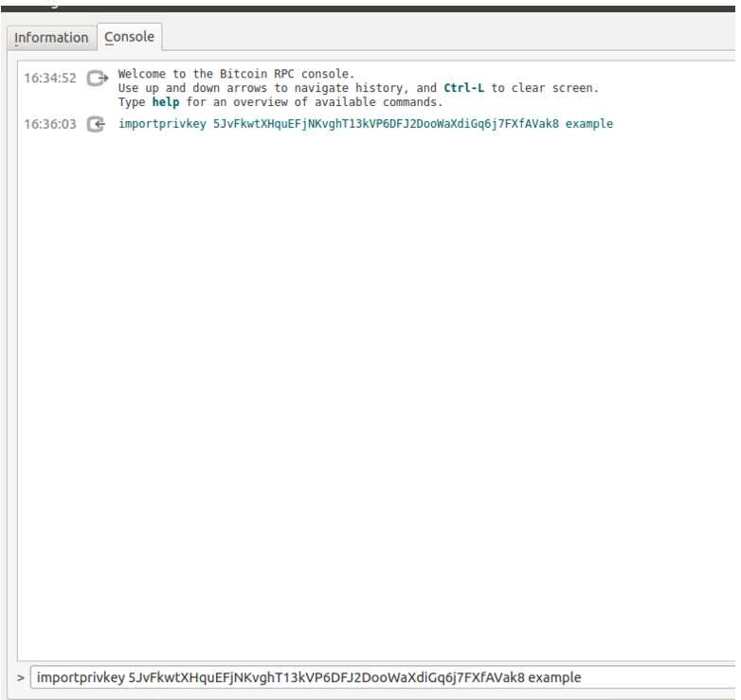
Task: Click the bold 'help' keyword
Action: coord(166,102)
